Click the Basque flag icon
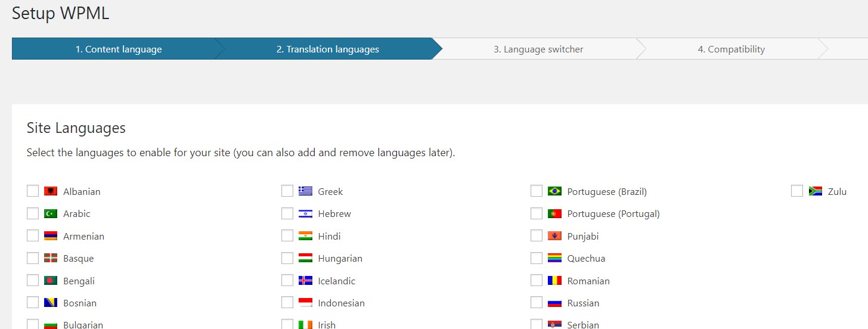Image resolution: width=868 pixels, height=329 pixels. click(x=51, y=259)
